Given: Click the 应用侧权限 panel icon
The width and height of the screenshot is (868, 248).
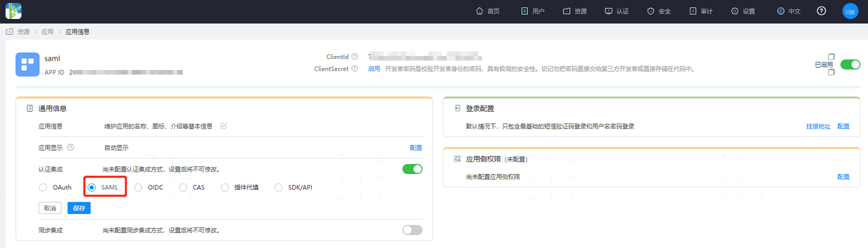Looking at the screenshot, I should [x=457, y=159].
